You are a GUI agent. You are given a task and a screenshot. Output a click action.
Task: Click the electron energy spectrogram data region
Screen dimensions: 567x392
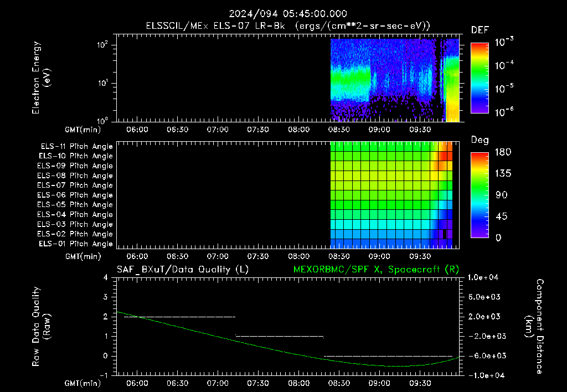coord(395,80)
